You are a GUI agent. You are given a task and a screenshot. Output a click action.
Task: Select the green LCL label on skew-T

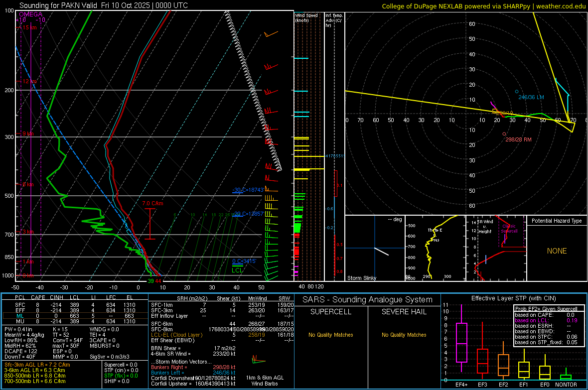pos(237,270)
